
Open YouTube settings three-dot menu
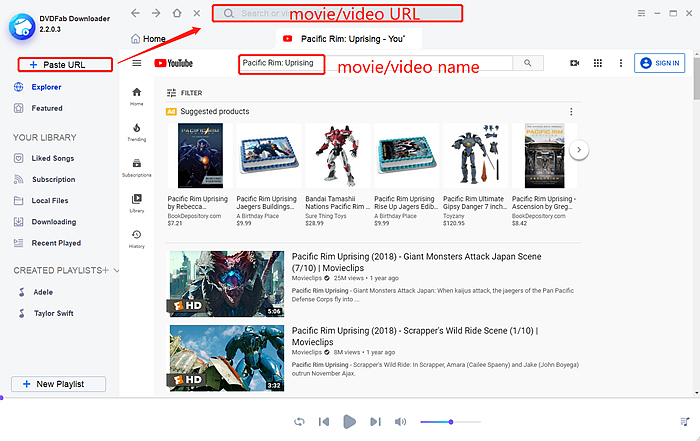pos(621,63)
